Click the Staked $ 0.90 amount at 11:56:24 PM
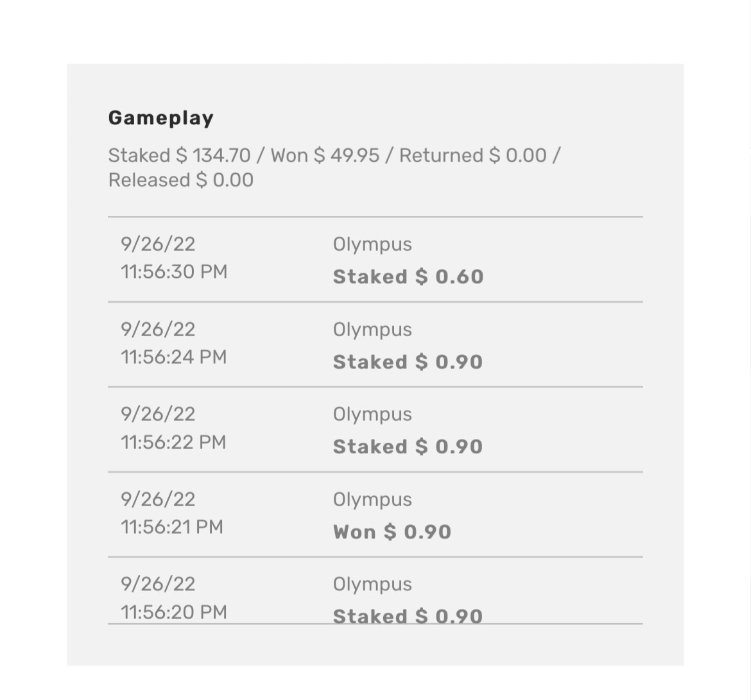 [408, 362]
